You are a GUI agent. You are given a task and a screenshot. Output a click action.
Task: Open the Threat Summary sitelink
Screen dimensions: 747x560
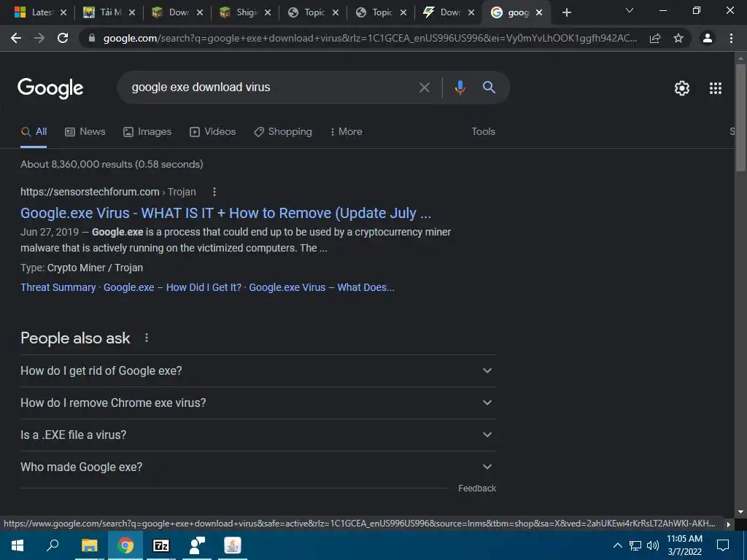coord(58,287)
